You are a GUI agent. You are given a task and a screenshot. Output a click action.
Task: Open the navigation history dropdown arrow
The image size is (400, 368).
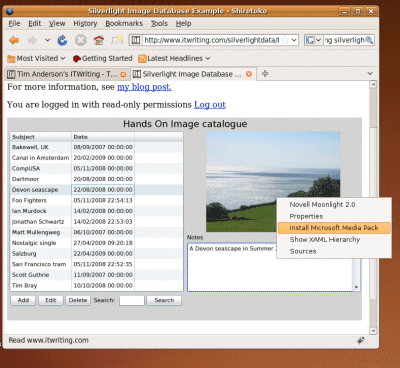(47, 40)
